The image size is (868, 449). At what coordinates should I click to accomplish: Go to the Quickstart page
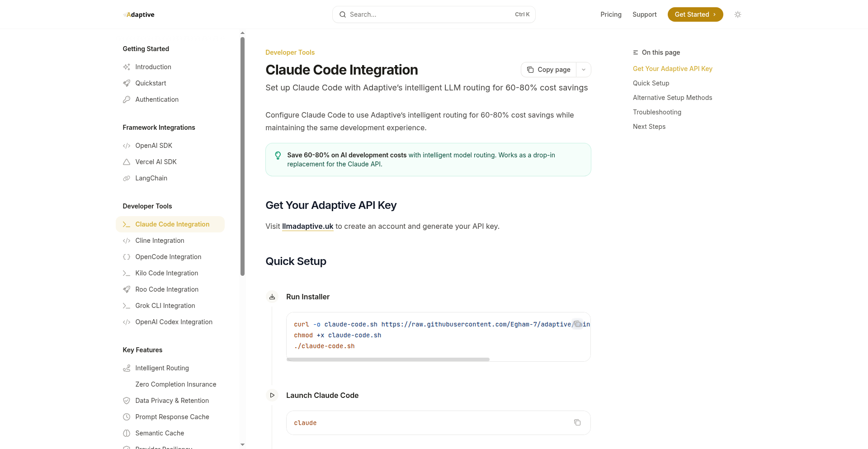point(151,83)
